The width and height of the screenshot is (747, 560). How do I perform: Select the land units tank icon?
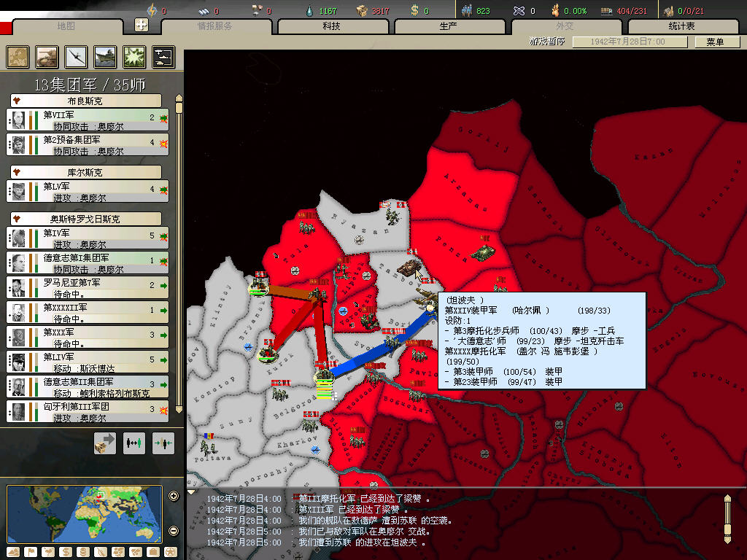tap(47, 56)
